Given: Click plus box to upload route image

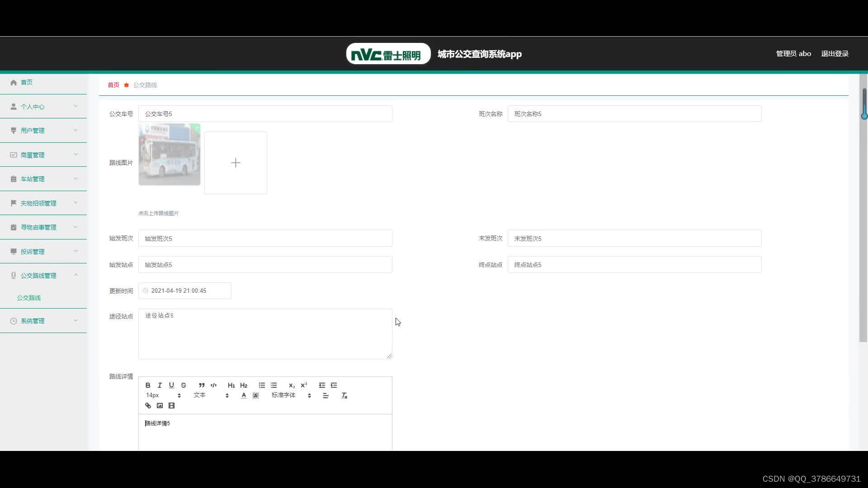Looking at the screenshot, I should [x=236, y=163].
